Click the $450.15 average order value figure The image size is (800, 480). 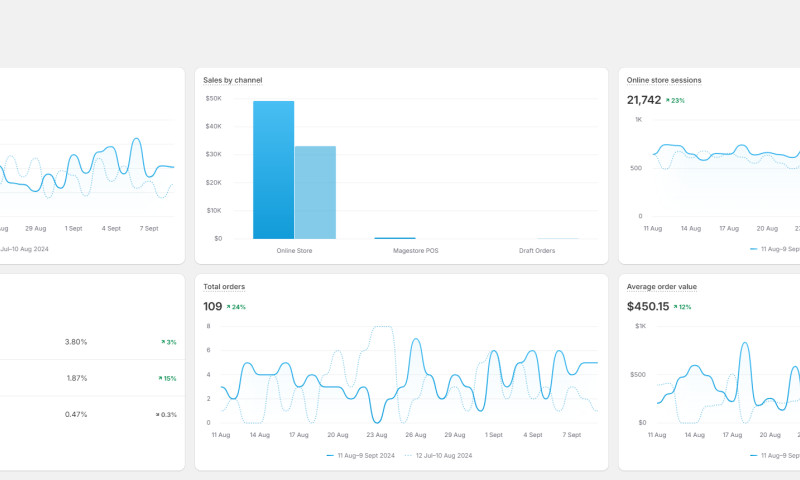pyautogui.click(x=648, y=307)
